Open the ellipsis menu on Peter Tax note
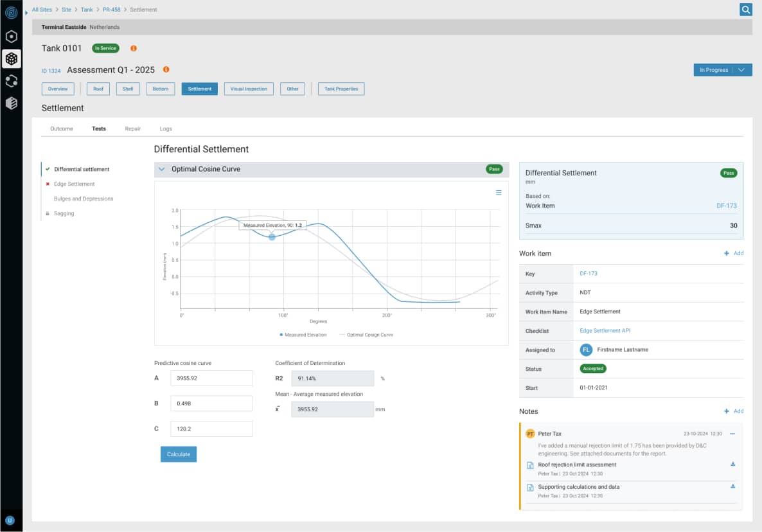762x532 pixels. click(x=732, y=434)
